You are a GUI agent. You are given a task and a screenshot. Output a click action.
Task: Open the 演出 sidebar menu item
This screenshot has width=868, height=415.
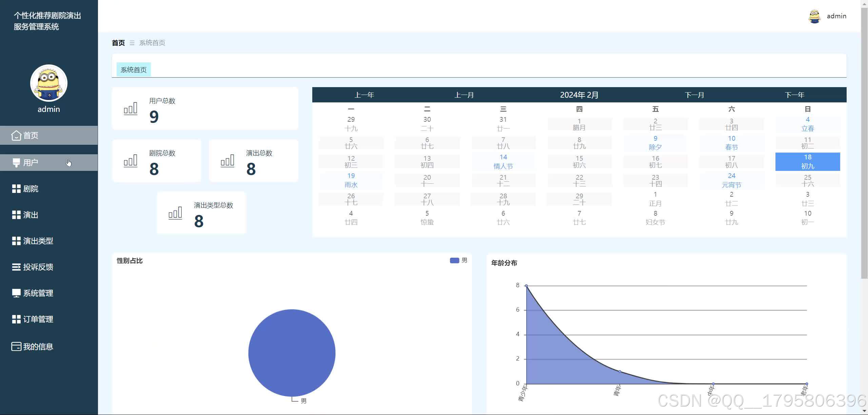pyautogui.click(x=31, y=215)
